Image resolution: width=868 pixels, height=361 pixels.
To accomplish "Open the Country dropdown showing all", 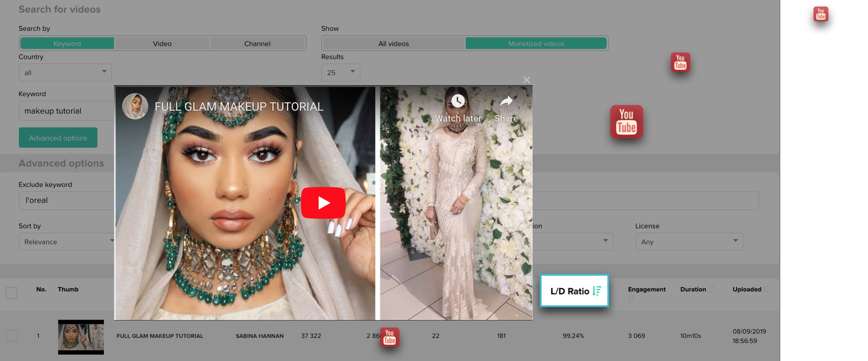I will click(65, 72).
